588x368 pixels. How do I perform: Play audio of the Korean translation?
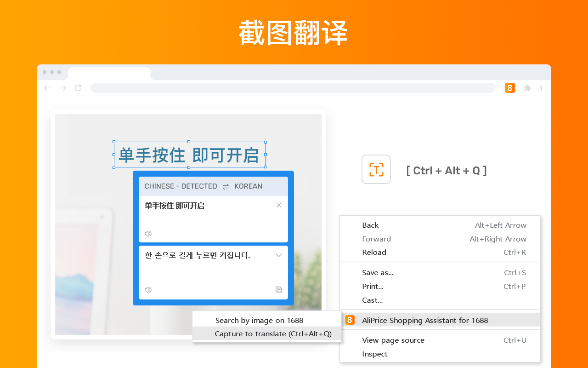[148, 289]
